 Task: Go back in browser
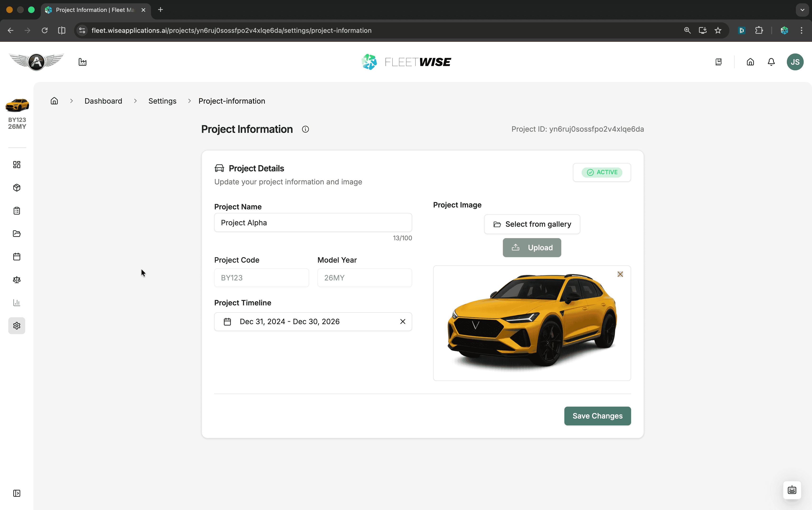point(10,30)
